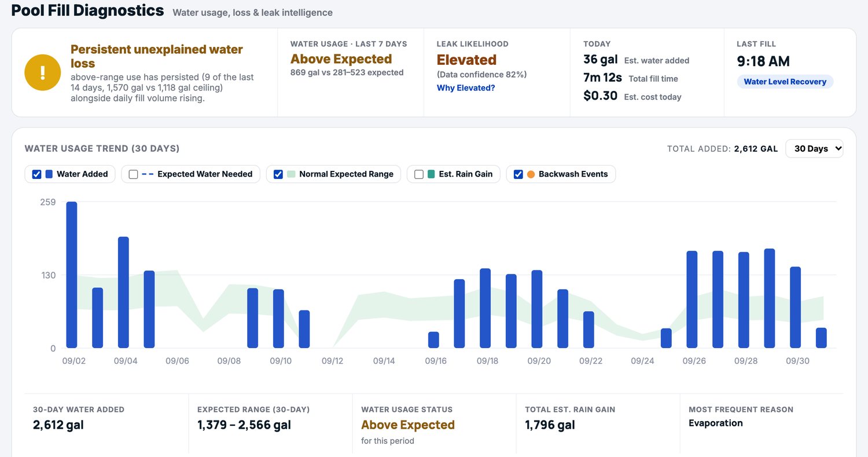This screenshot has width=868, height=457.
Task: Click the orange Backwash Events legend dot
Action: click(531, 174)
